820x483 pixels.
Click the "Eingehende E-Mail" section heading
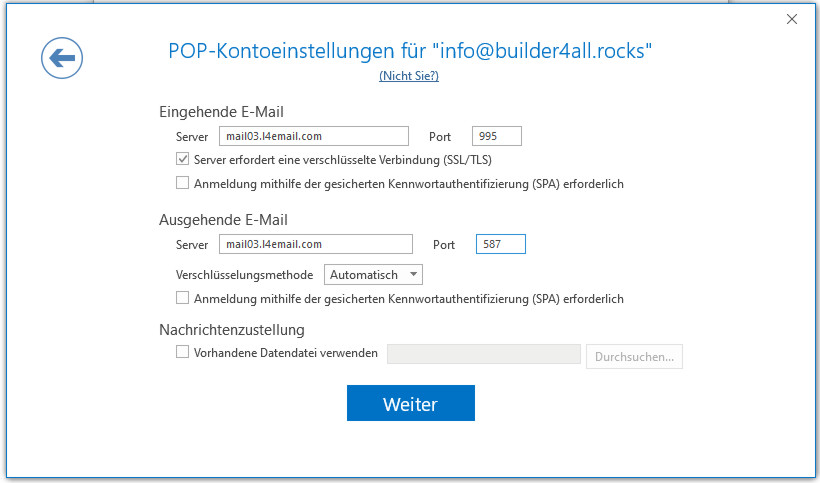(221, 112)
